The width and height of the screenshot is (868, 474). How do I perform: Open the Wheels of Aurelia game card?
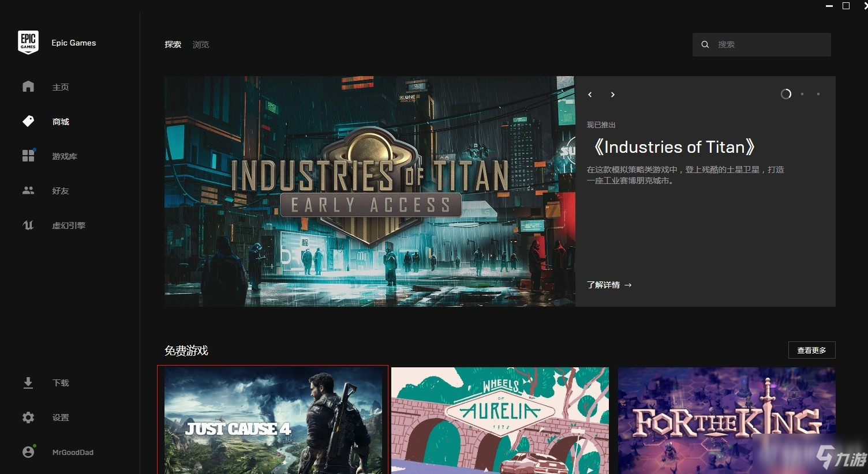[500, 420]
